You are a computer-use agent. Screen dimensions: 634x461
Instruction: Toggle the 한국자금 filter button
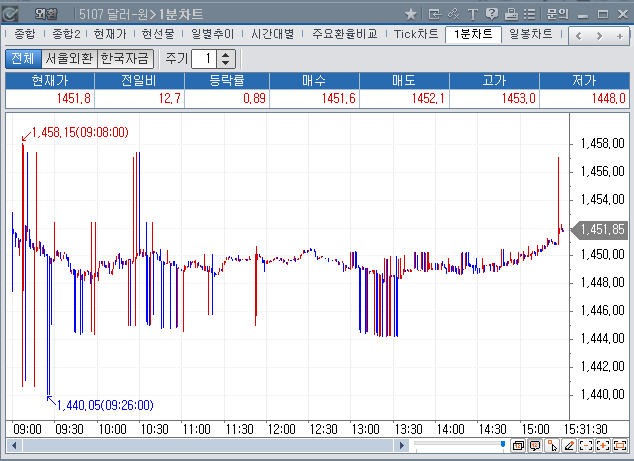125,59
